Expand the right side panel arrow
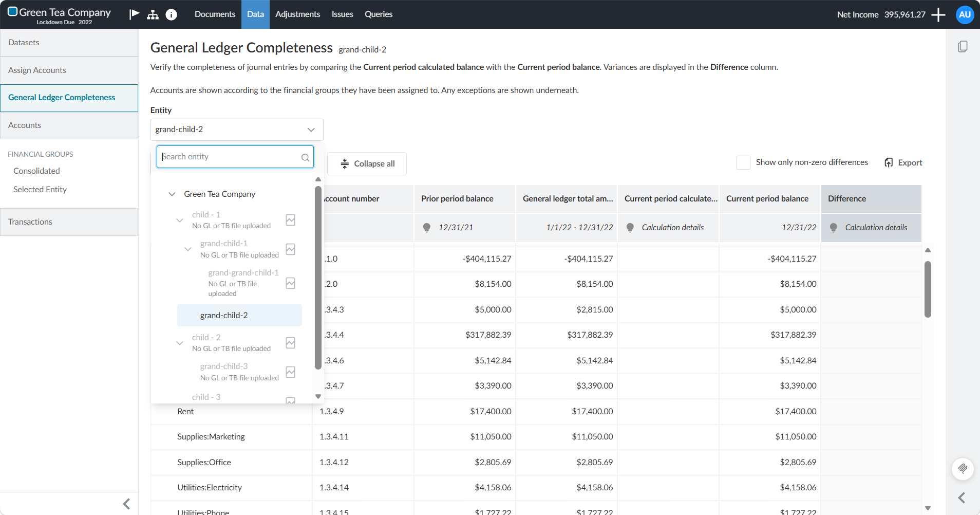The image size is (980, 515). [962, 498]
